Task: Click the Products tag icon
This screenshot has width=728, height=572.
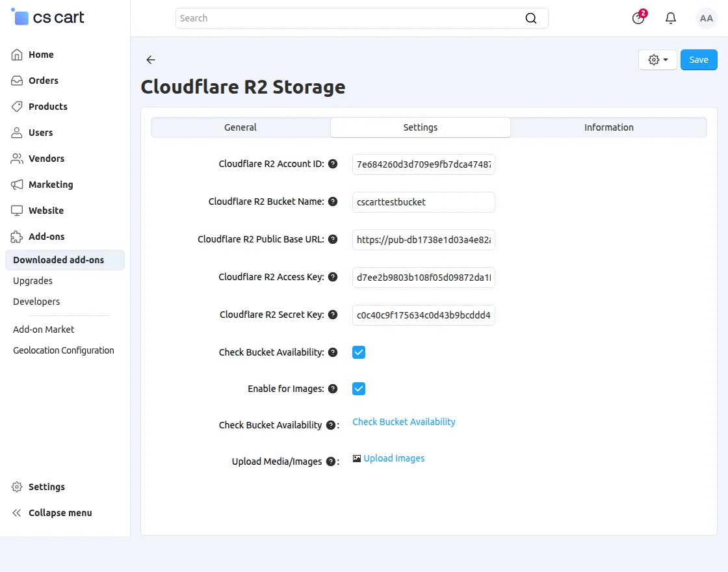Action: (17, 107)
